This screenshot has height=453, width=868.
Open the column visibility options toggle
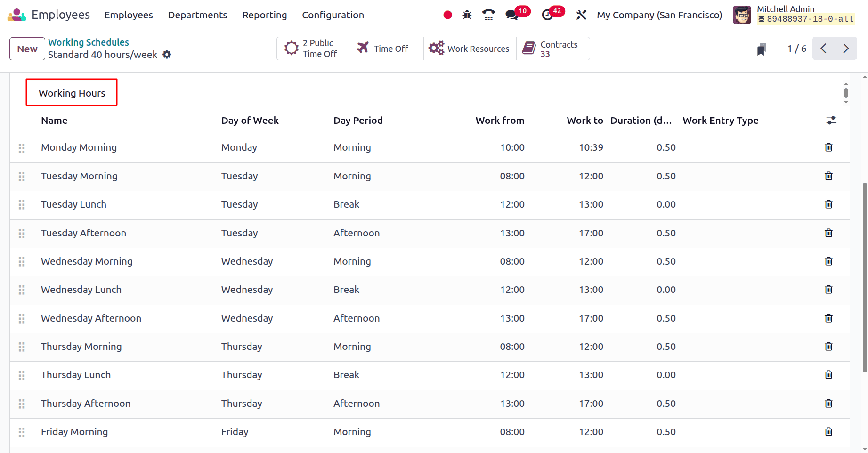click(831, 121)
